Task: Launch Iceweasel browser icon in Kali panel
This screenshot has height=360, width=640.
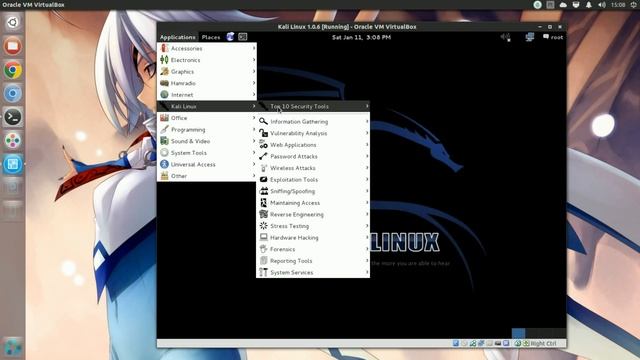Action: click(230, 37)
